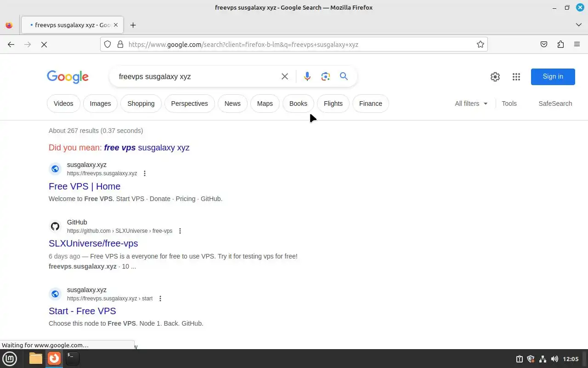Click the GitHub favicon of the result
Viewport: 588px width, 368px height.
(x=55, y=226)
